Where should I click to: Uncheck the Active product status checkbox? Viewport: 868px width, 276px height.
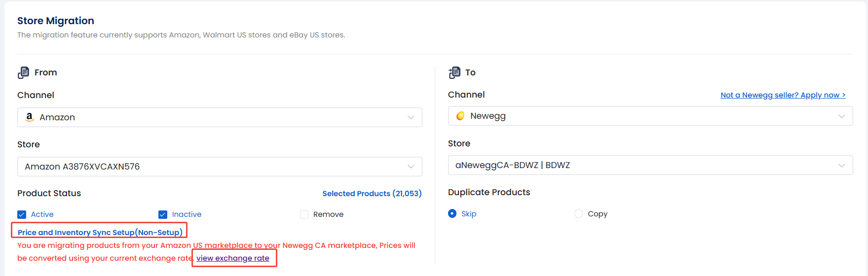tap(22, 214)
